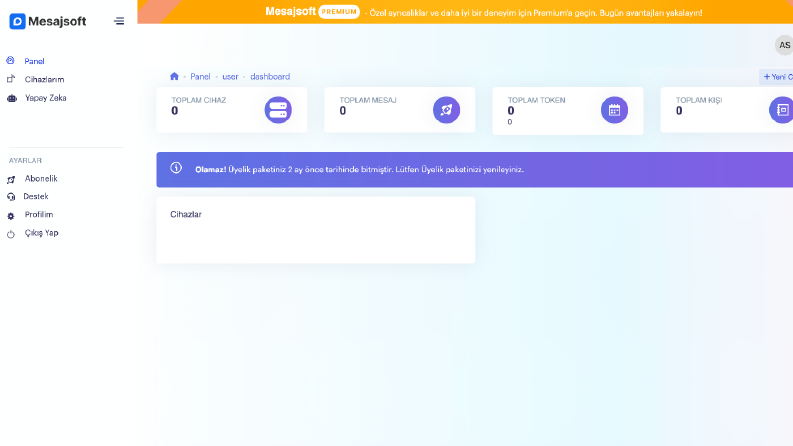The width and height of the screenshot is (793, 446).
Task: Click the Cihazlarım devices icon
Action: coord(11,79)
